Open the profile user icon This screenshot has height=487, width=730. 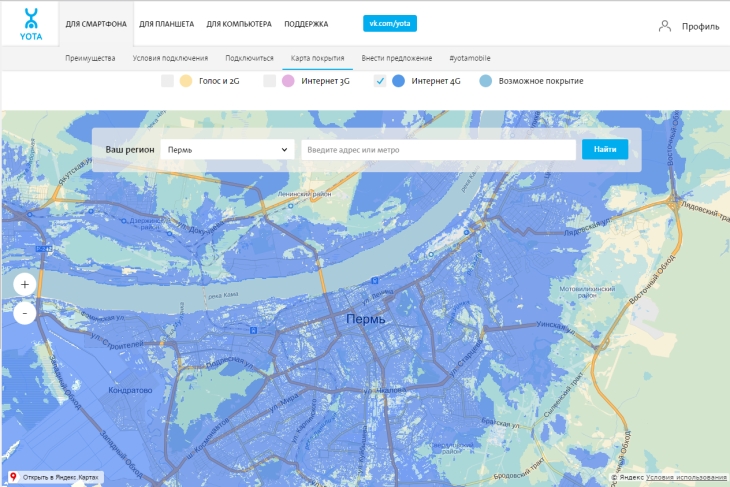665,26
